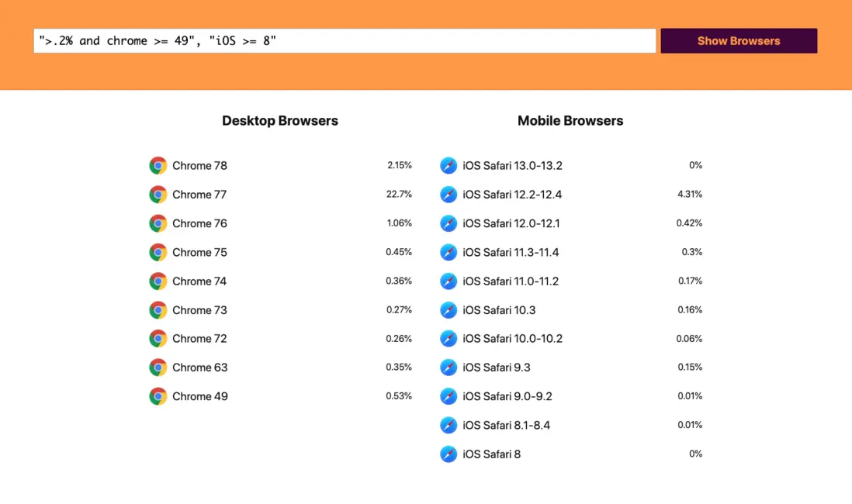
Task: Click the Chrome 63 browser icon
Action: pyautogui.click(x=158, y=367)
